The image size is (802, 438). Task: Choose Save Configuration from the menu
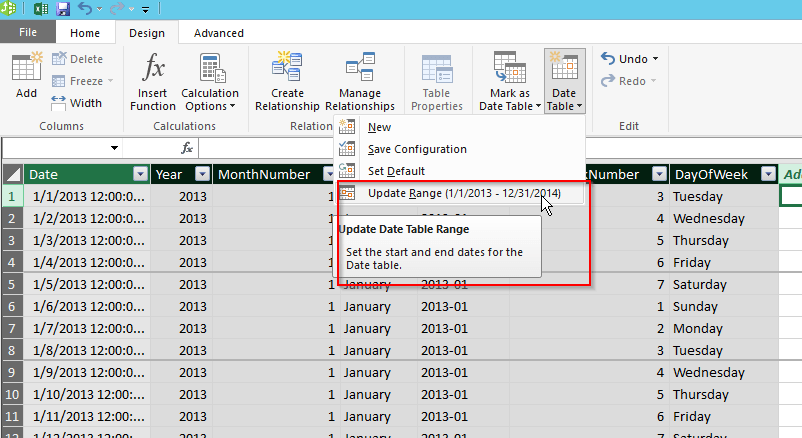[417, 149]
